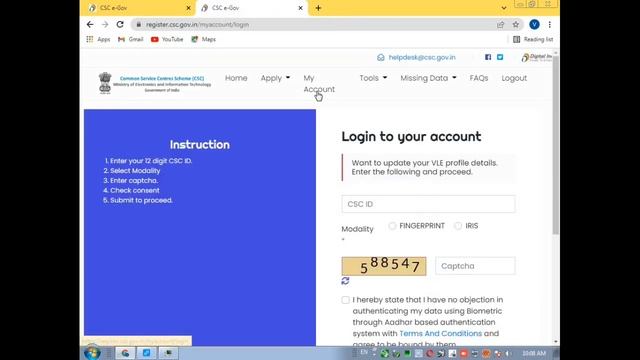Image resolution: width=640 pixels, height=360 pixels.
Task: Click the site lock icon in address bar
Action: (139, 24)
